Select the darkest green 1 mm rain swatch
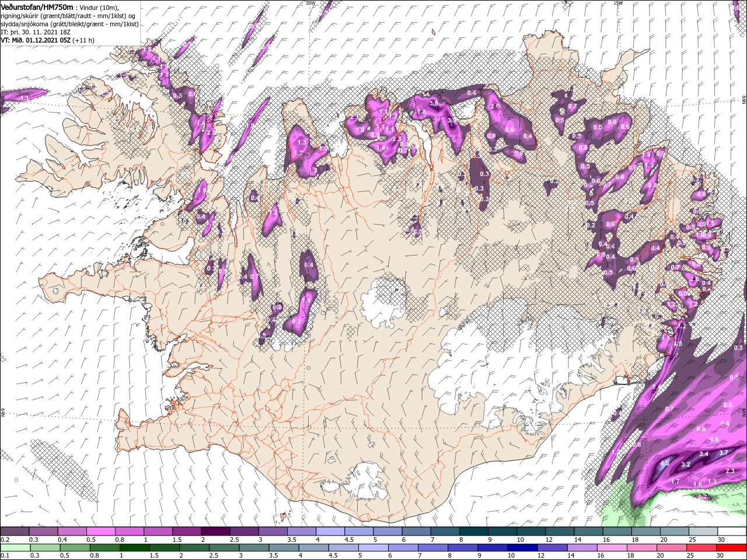 click(134, 548)
